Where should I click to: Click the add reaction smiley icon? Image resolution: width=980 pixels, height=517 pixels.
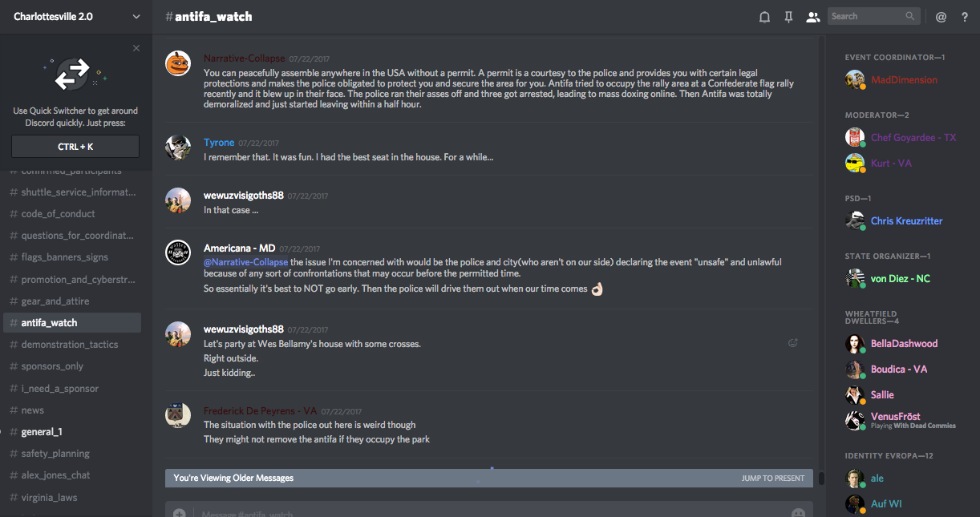click(793, 343)
